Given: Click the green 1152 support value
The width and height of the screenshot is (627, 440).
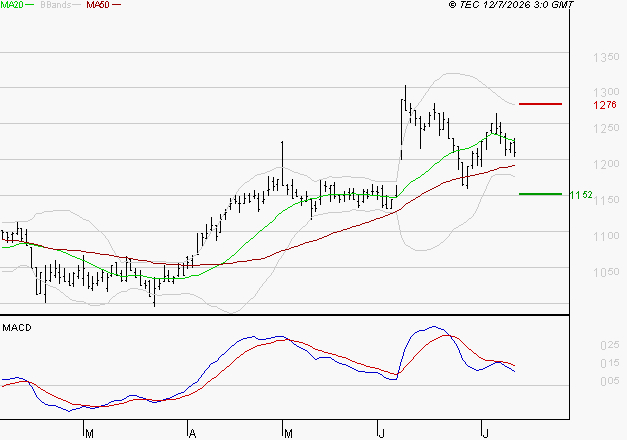Looking at the screenshot, I should pyautogui.click(x=581, y=195).
